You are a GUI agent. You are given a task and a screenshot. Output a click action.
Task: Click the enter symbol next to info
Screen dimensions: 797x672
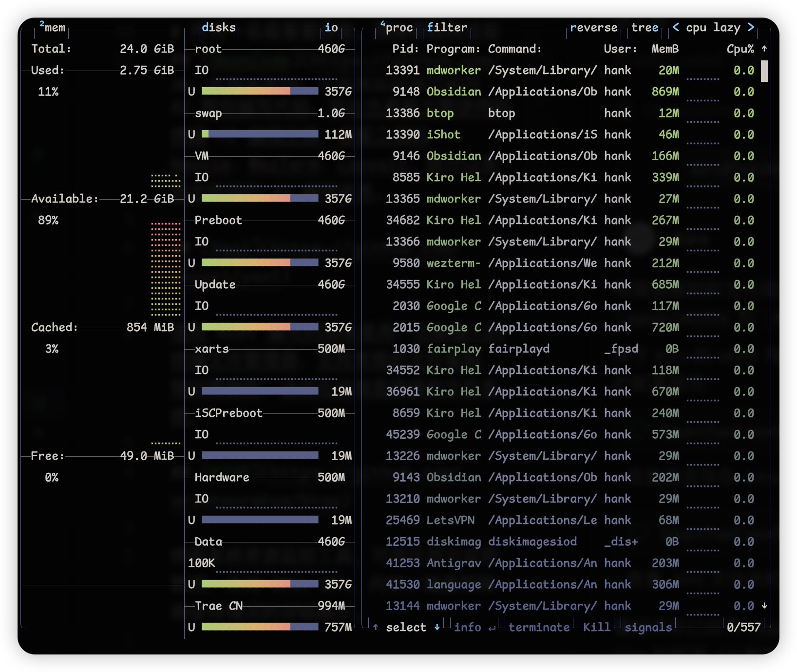(492, 628)
